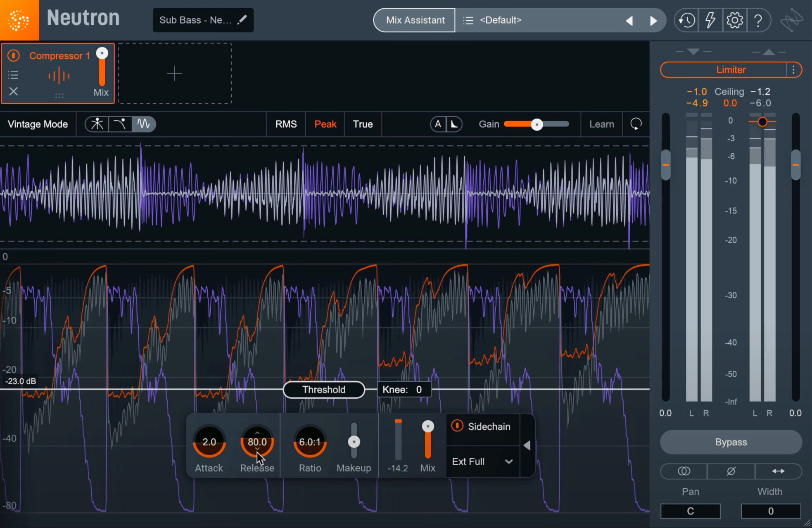Remove Compressor 1 with the X icon
Image resolution: width=812 pixels, height=528 pixels.
click(13, 91)
